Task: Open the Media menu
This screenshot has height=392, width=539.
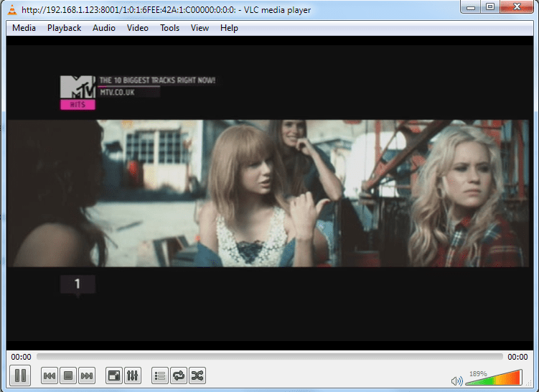Action: click(x=24, y=28)
